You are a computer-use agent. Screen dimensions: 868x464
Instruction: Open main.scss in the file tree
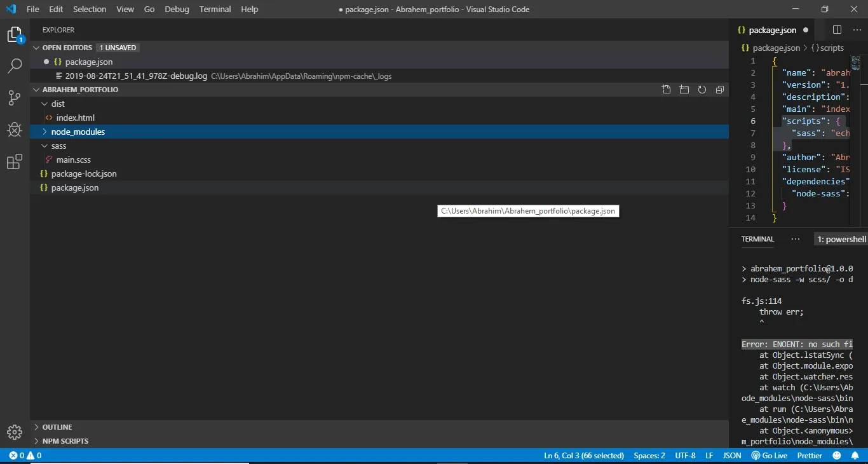point(379,160)
